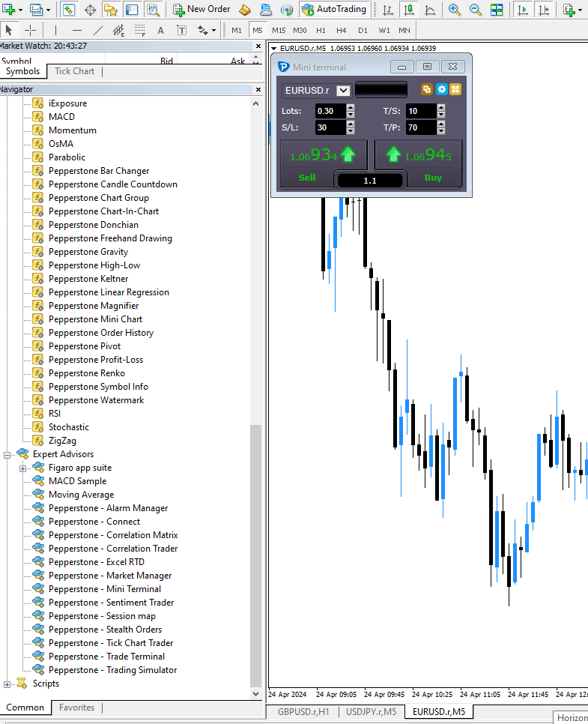Click the New Chart toolbar icon
This screenshot has width=588, height=724.
[8, 9]
